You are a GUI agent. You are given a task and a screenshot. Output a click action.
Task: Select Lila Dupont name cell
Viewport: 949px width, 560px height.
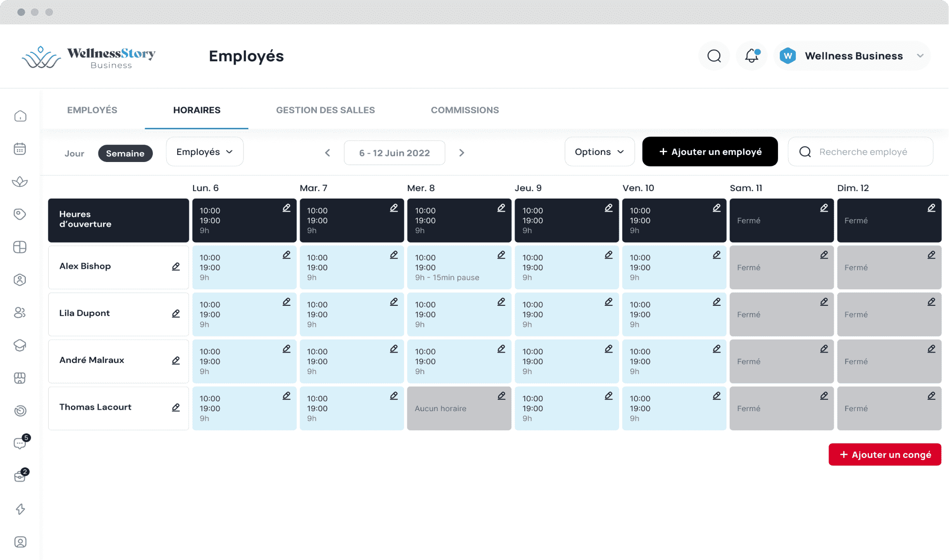coord(119,314)
